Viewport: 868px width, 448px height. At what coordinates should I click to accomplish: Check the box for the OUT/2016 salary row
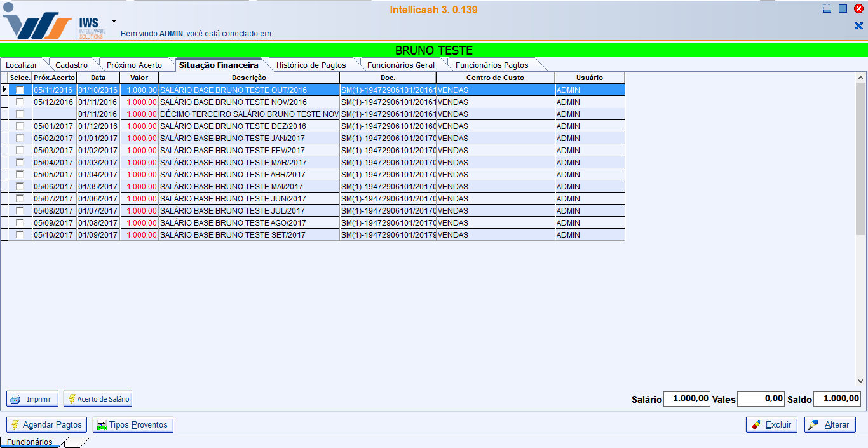pyautogui.click(x=20, y=90)
